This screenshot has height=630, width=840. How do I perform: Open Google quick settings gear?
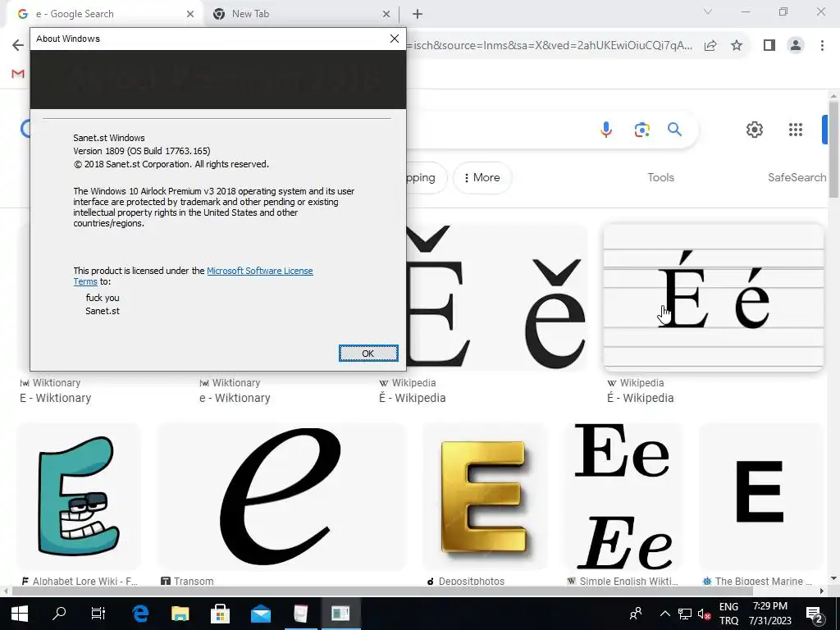[x=755, y=130]
